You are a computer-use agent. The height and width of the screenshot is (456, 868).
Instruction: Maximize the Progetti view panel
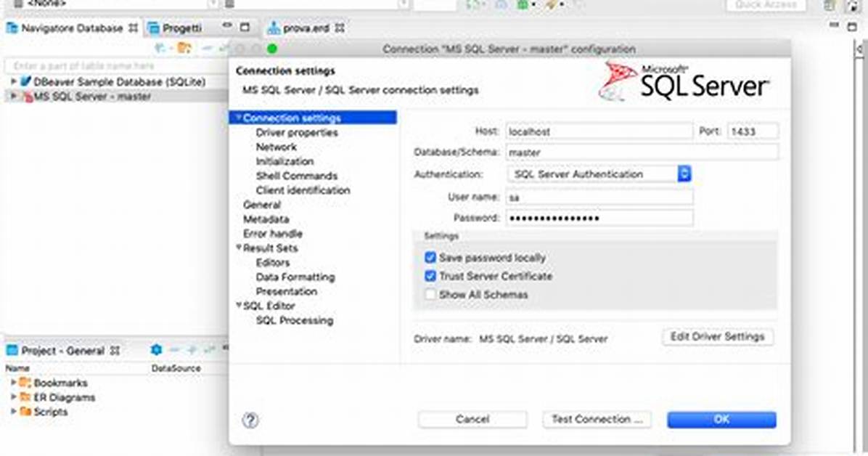tap(245, 27)
